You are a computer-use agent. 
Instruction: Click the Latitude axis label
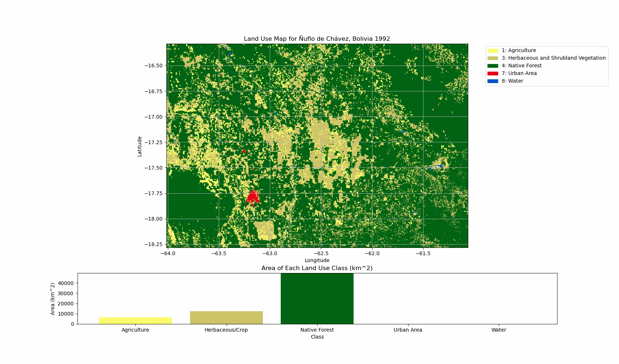click(x=140, y=146)
